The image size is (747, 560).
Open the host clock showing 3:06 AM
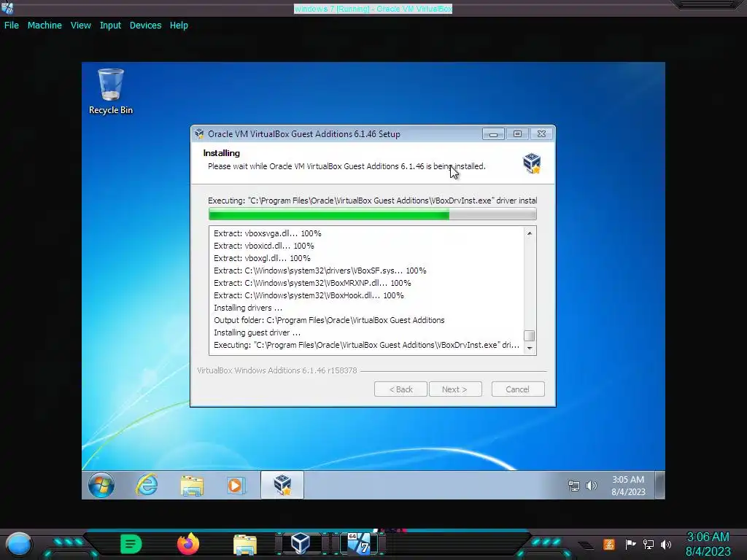tap(708, 544)
